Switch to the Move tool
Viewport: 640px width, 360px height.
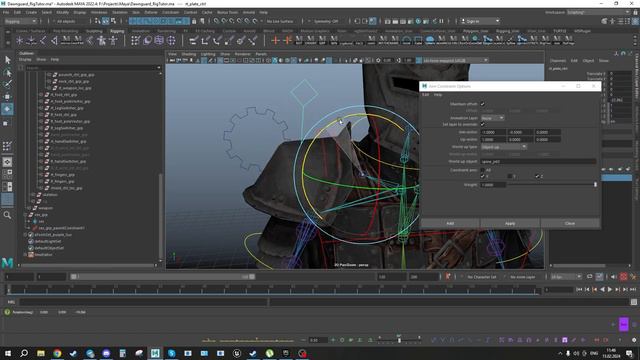[x=7, y=97]
